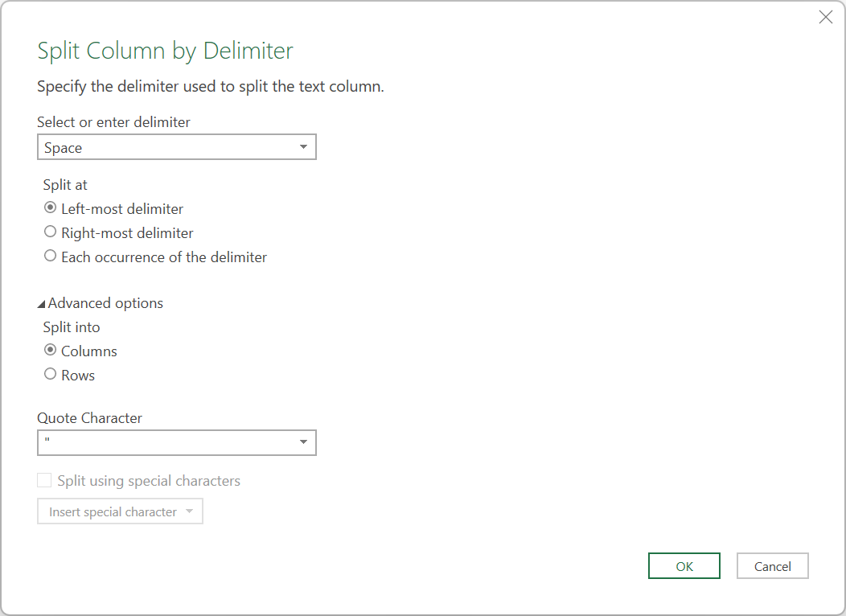Viewport: 846px width, 616px height.
Task: Open the Insert special character dropdown
Action: tap(119, 511)
